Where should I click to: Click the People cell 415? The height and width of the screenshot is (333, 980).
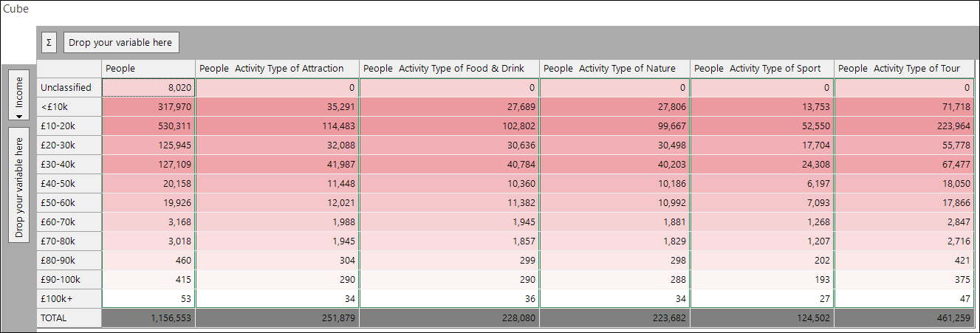tap(148, 279)
